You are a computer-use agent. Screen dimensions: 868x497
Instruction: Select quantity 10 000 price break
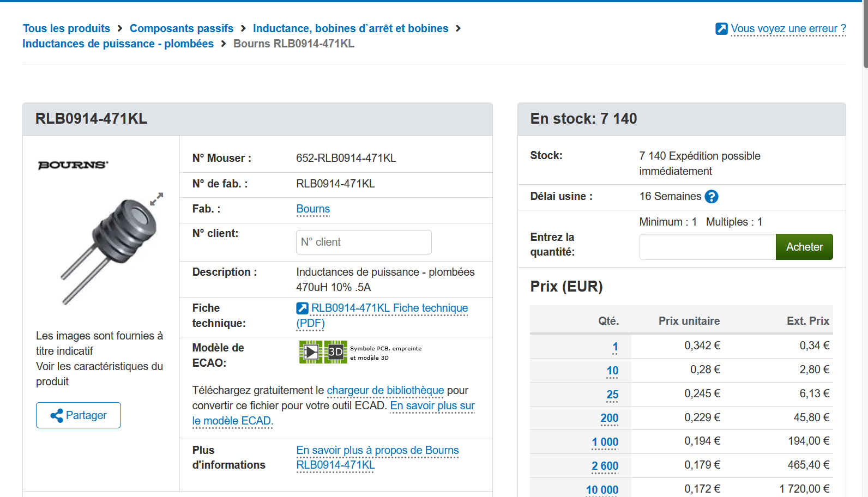pos(602,490)
